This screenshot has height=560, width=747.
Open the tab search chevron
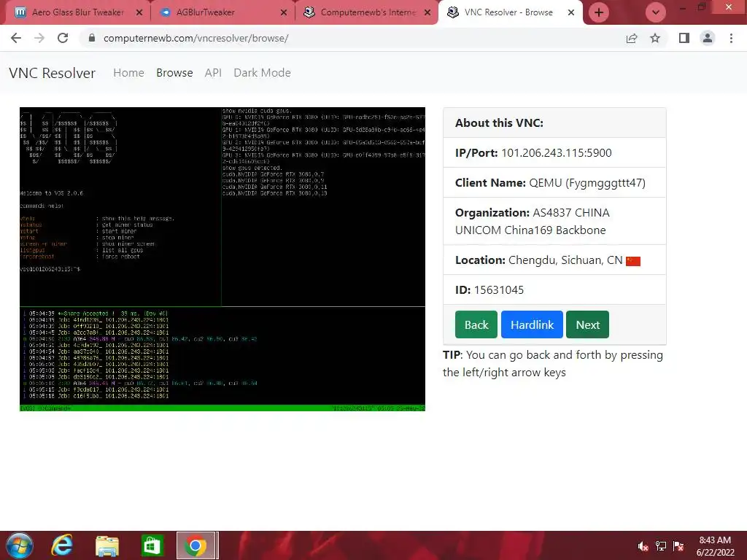coord(656,12)
